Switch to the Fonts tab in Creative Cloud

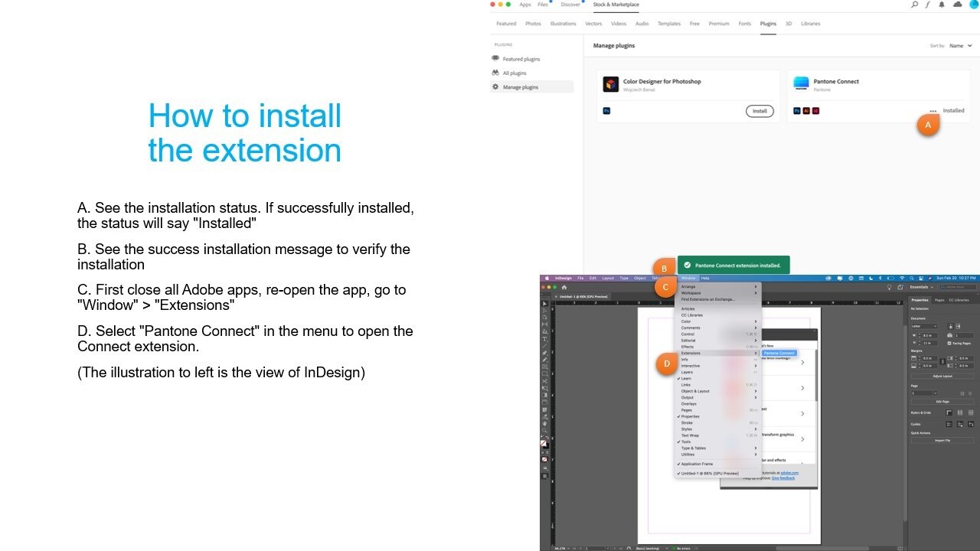tap(745, 24)
